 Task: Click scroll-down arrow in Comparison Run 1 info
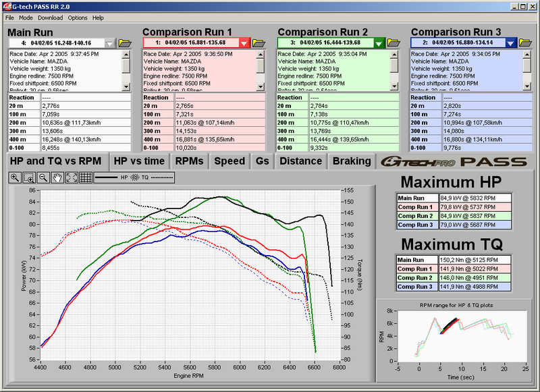click(x=261, y=86)
